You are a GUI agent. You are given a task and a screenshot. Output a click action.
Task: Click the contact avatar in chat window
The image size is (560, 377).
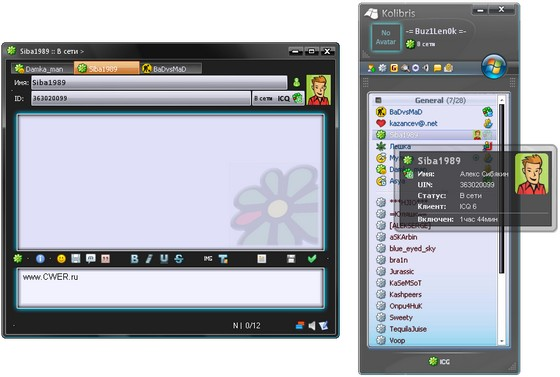pos(318,90)
